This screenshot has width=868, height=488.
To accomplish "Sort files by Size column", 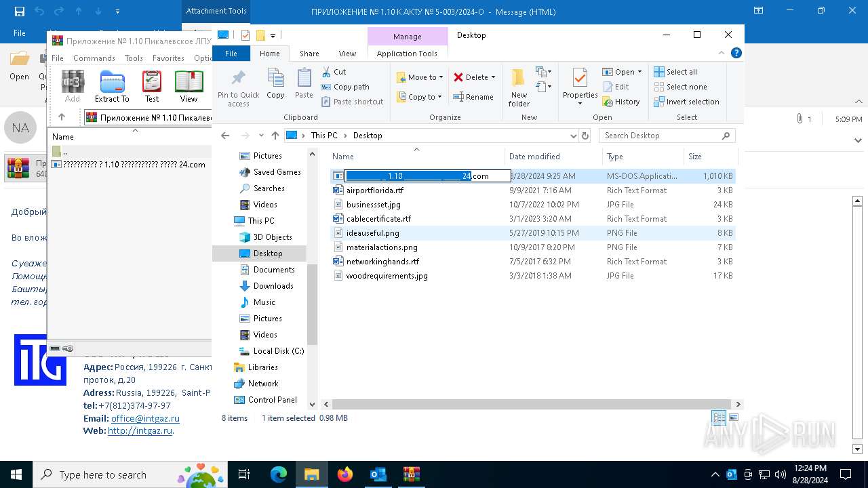I will click(x=695, y=157).
